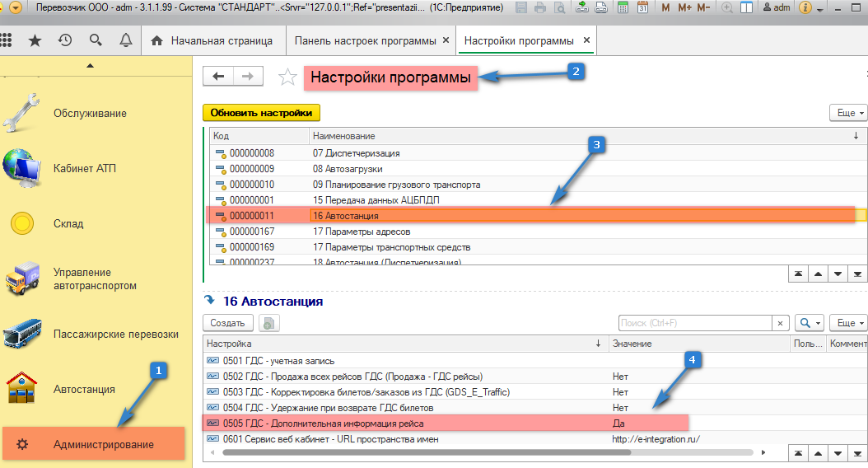Screen dimensions: 868x468
Task: Open the History clock icon
Action: tap(65, 40)
